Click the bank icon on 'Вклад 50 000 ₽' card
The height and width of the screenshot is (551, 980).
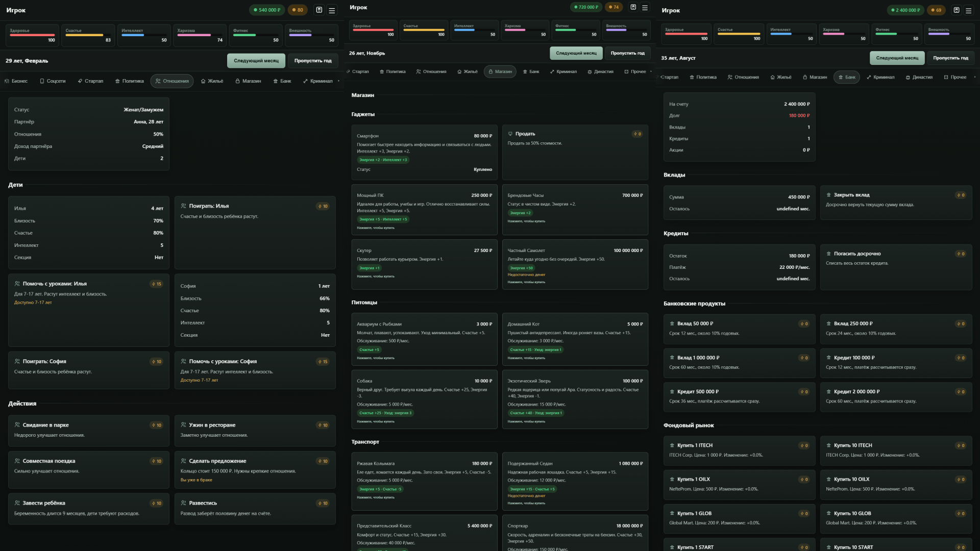click(x=672, y=323)
